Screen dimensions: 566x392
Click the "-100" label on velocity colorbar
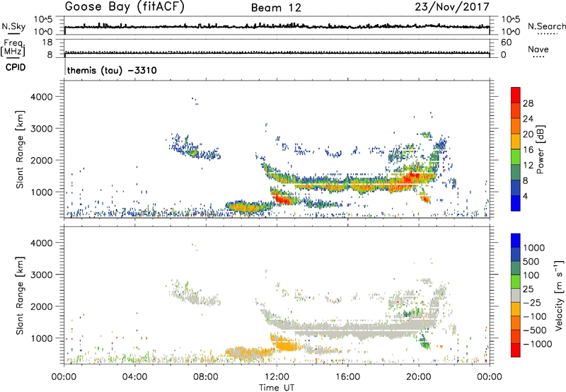coord(534,316)
